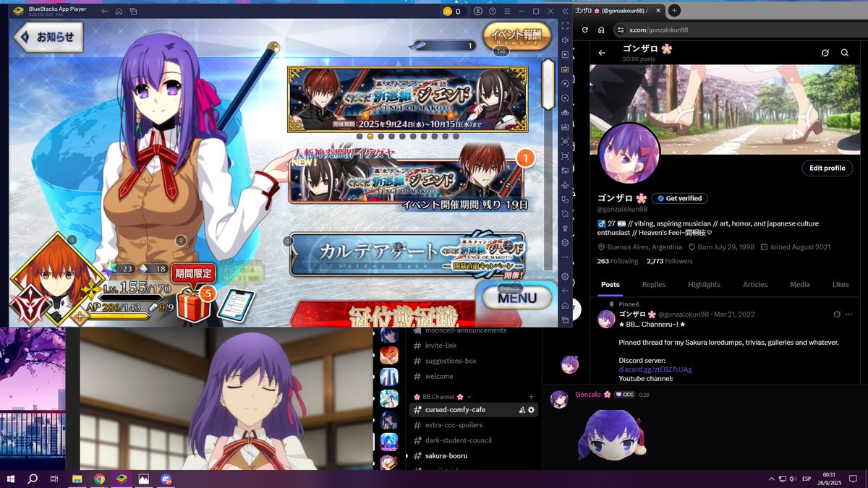Toggle BlueStacks fullscreen icon in side toolbar
868x488 pixels.
565,26
